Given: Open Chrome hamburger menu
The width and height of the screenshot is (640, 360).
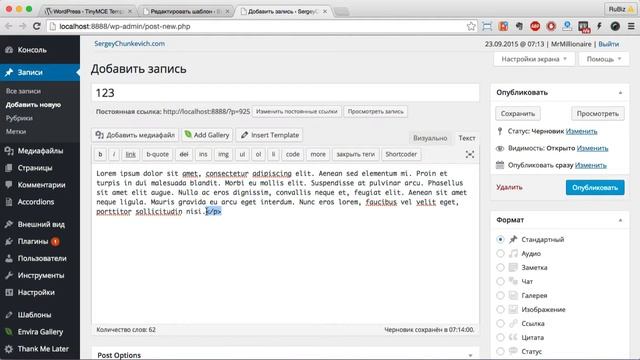Looking at the screenshot, I should coord(631,26).
